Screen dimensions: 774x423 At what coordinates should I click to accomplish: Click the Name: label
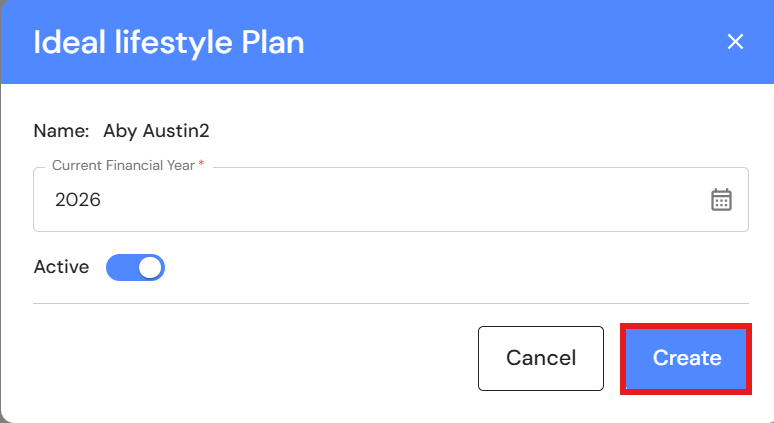pos(62,131)
